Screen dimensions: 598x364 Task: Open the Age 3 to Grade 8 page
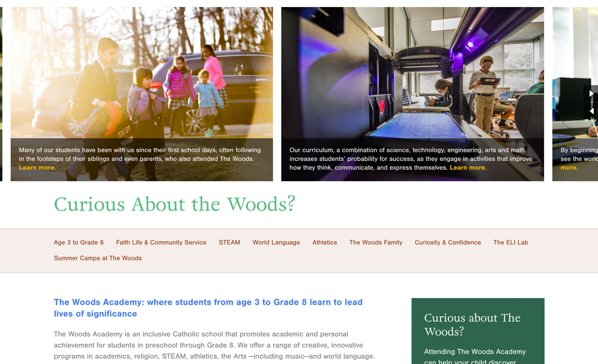coord(78,242)
